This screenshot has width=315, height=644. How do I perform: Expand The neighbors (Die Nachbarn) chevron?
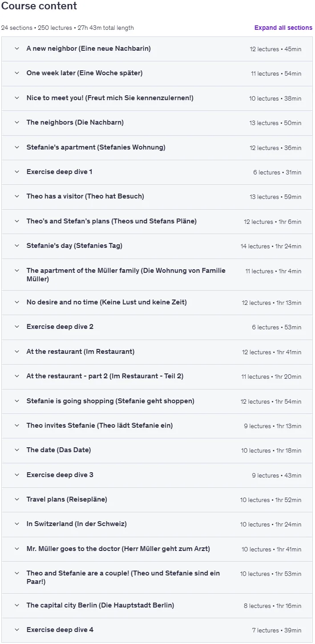point(17,122)
